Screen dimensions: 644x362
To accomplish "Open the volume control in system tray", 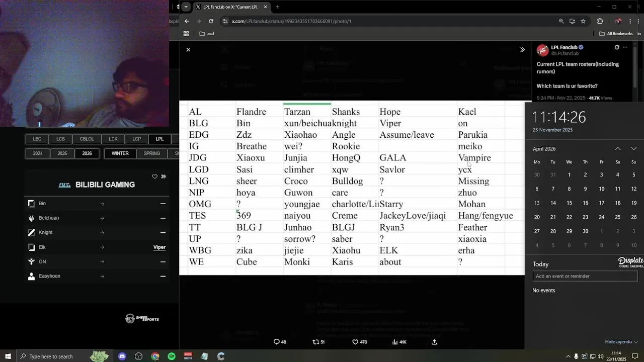I will pos(600,356).
